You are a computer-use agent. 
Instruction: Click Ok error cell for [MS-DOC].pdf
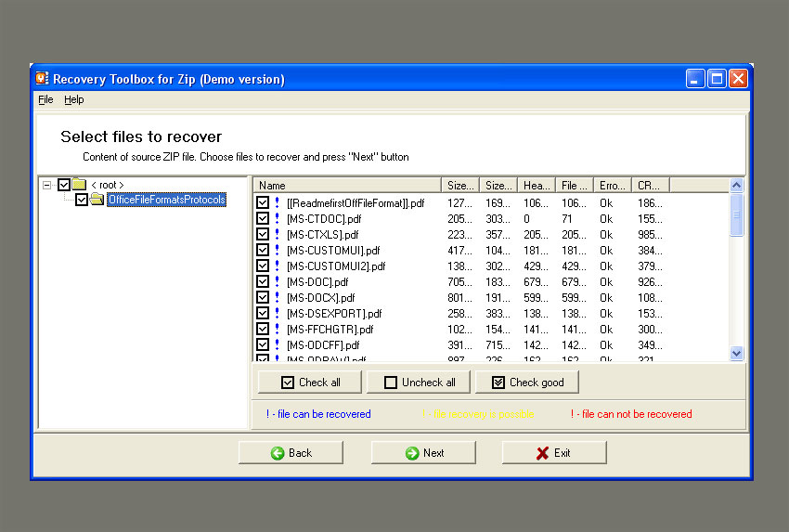click(x=606, y=282)
